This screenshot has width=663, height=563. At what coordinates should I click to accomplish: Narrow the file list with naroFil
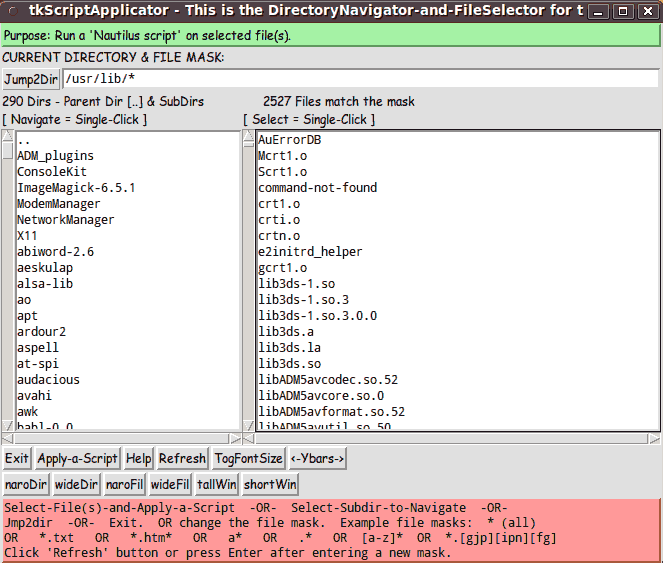point(125,485)
